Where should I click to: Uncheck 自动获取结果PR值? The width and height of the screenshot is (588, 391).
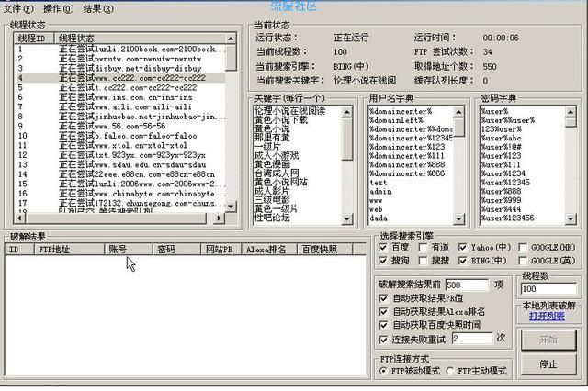pyautogui.click(x=383, y=298)
